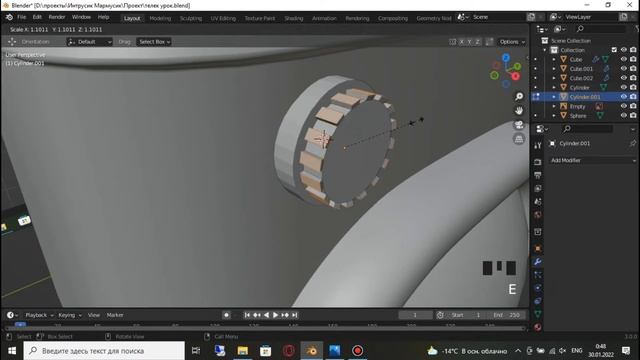
Task: Click the viewport zoom magnifier icon
Action: click(x=519, y=97)
